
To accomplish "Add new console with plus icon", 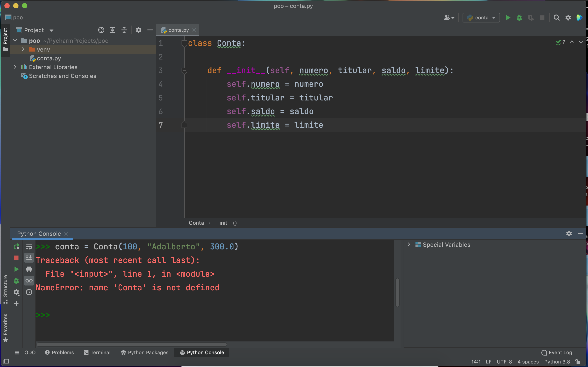I will point(16,304).
